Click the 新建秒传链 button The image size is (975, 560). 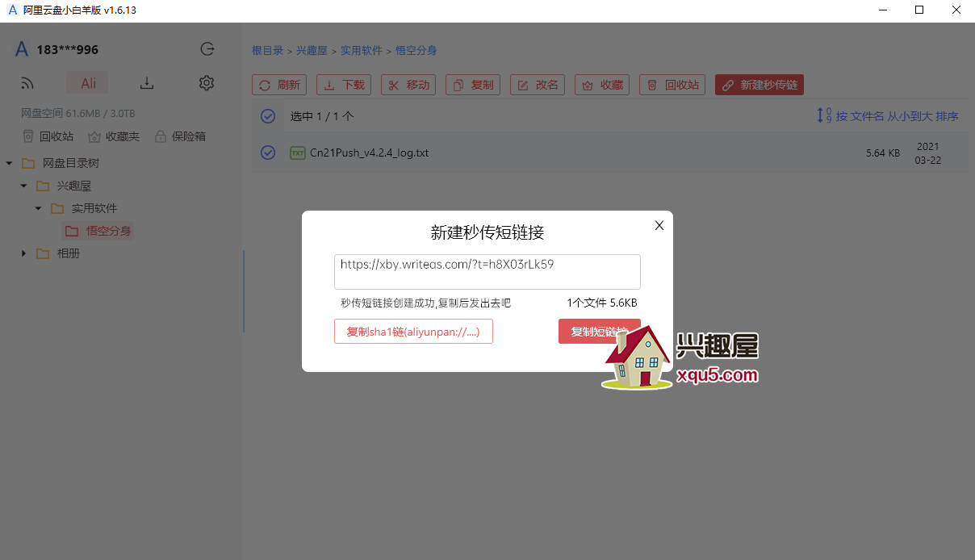tap(759, 85)
